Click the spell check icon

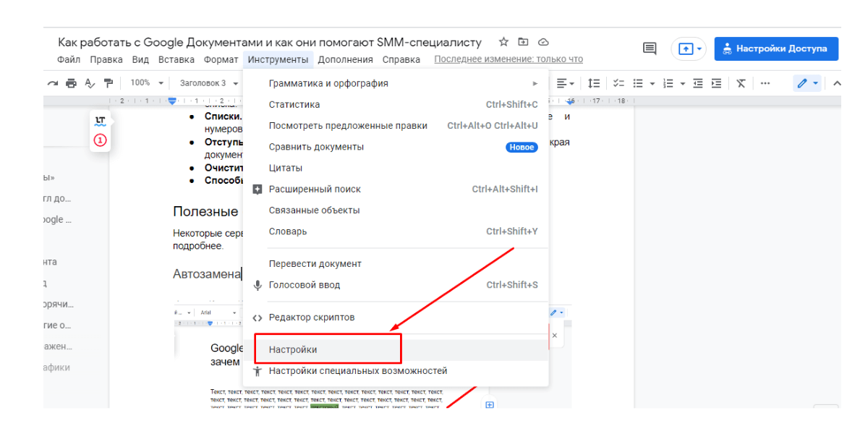coord(90,83)
